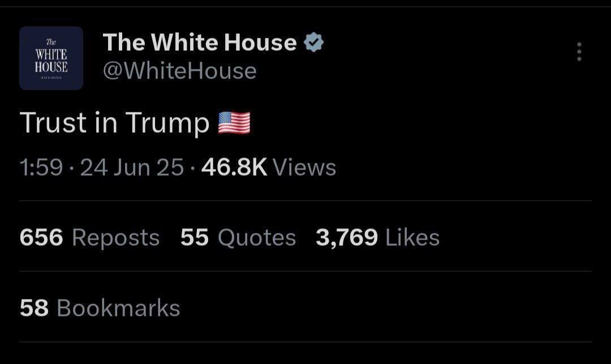Viewport: 611px width, 364px height.
Task: Show who Likes this post
Action: click(412, 238)
